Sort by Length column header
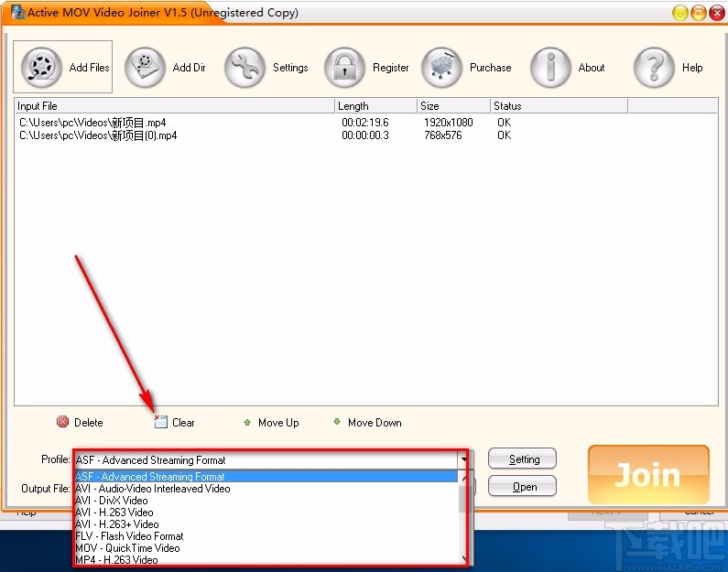The width and height of the screenshot is (728, 572). tap(375, 106)
